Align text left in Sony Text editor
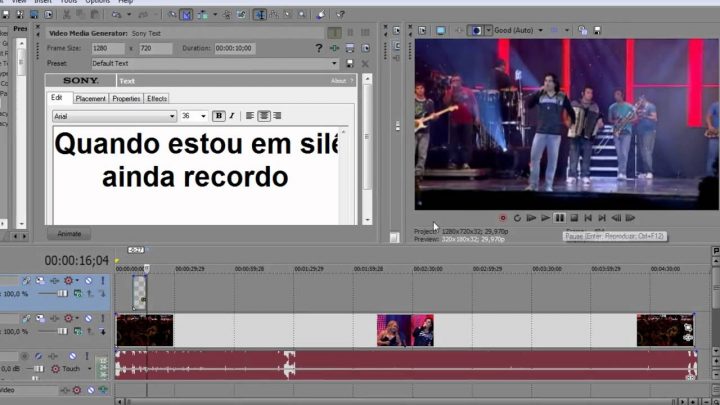The image size is (720, 405). [250, 116]
